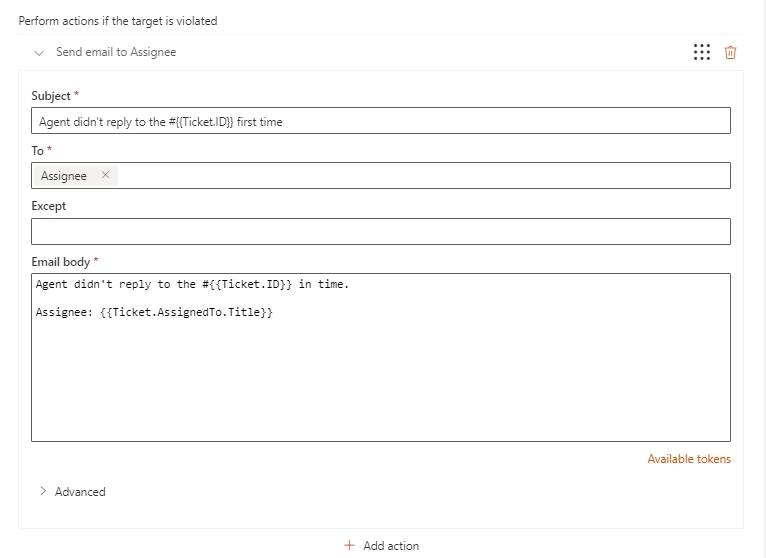The image size is (766, 558).
Task: Open the Available tokens link
Action: [x=689, y=459]
